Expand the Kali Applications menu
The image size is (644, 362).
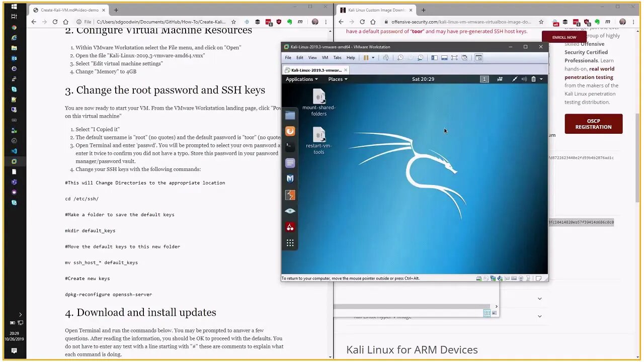301,79
